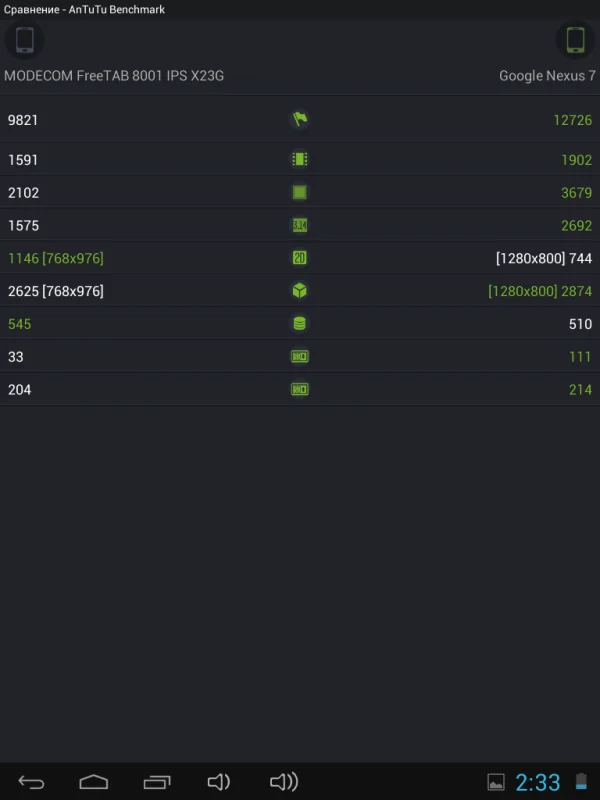Select the 3.14 float performance icon
Viewport: 600px width, 800px height.
click(x=300, y=225)
